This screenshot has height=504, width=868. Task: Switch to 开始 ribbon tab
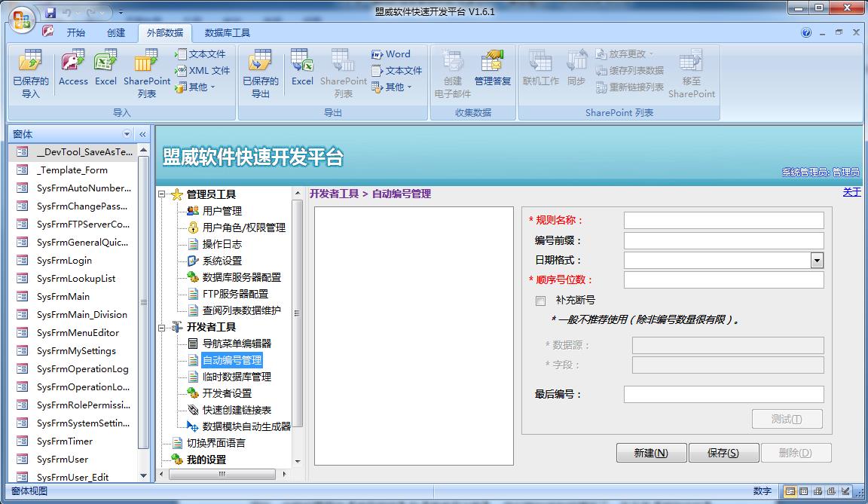pyautogui.click(x=76, y=32)
